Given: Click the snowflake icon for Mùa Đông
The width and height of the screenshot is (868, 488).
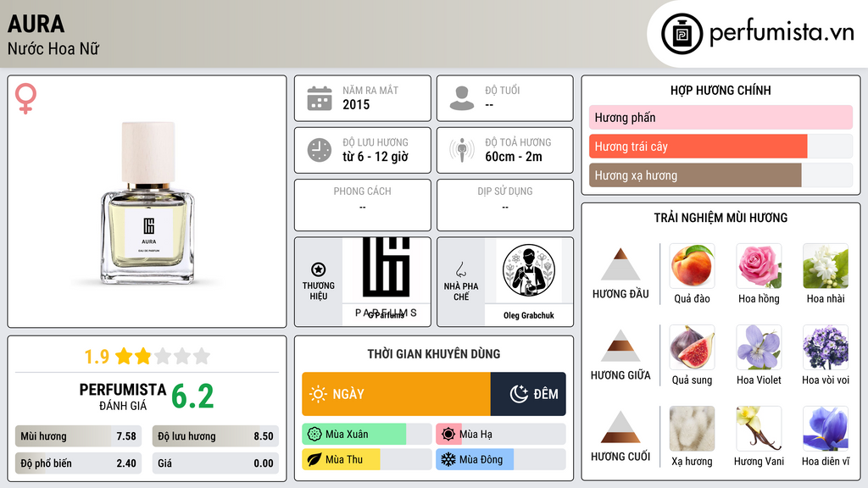Looking at the screenshot, I should [448, 459].
